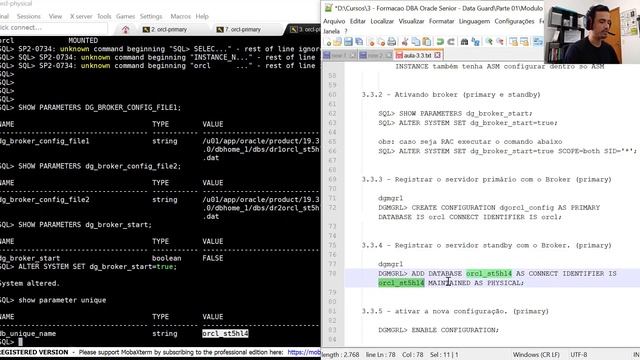Click the 3.3.3 Registrar o servidor primário heading
The height and width of the screenshot is (360, 640).
[x=487, y=179]
